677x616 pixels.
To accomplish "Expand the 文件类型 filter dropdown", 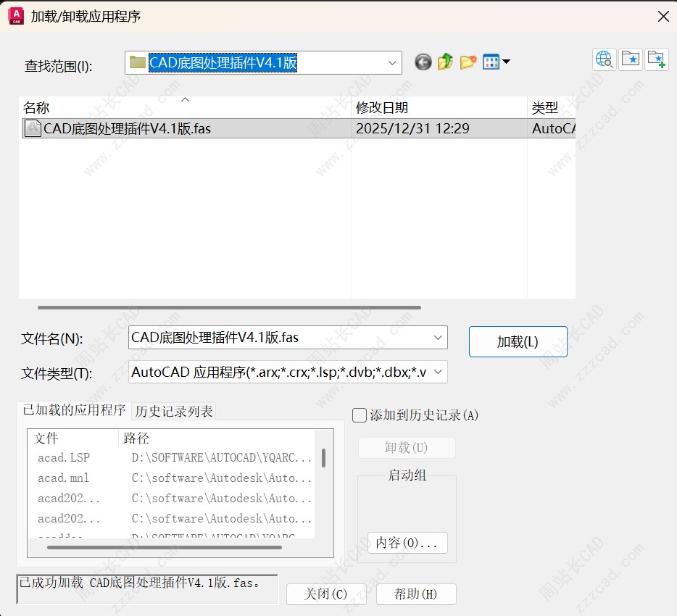I will 438,372.
